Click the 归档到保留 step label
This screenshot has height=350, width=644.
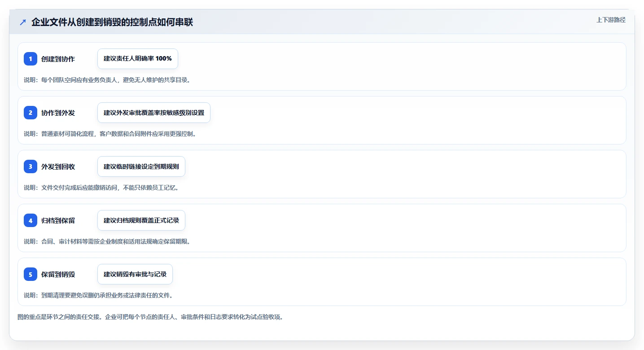pos(58,220)
